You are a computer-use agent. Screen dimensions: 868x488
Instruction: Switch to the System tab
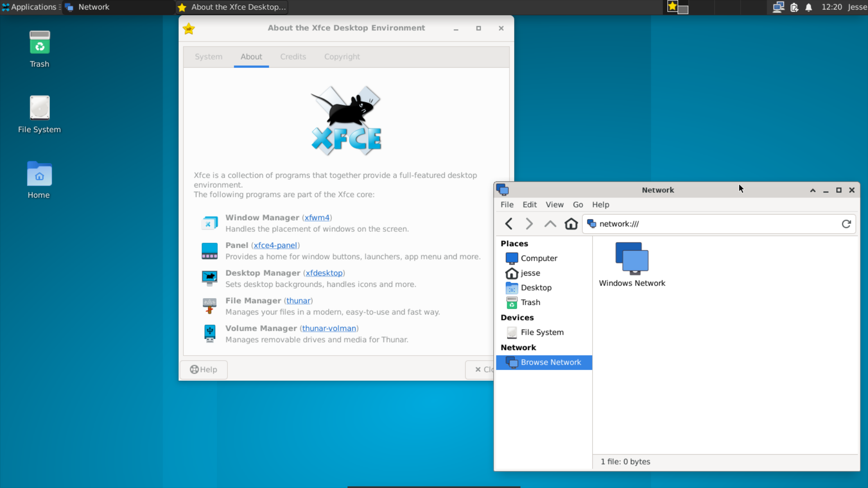[x=208, y=57]
